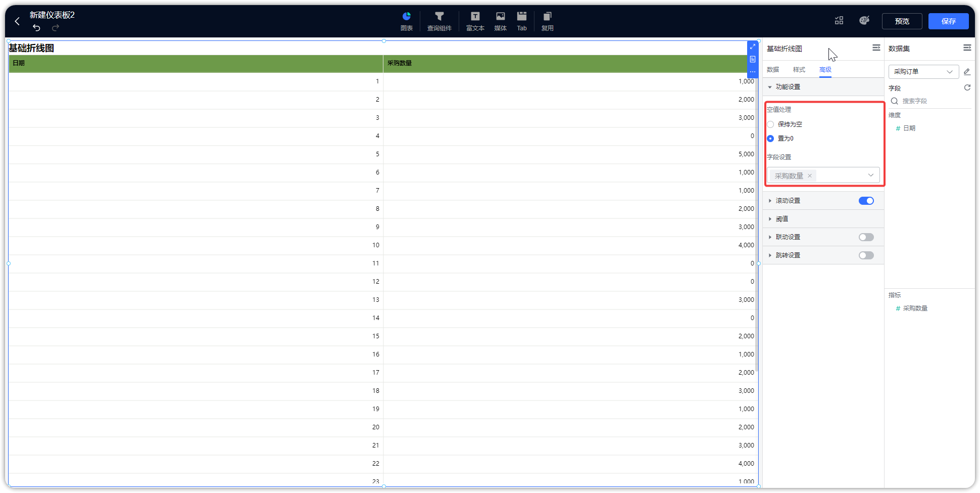Insert a 富文本 rich text block

(475, 21)
